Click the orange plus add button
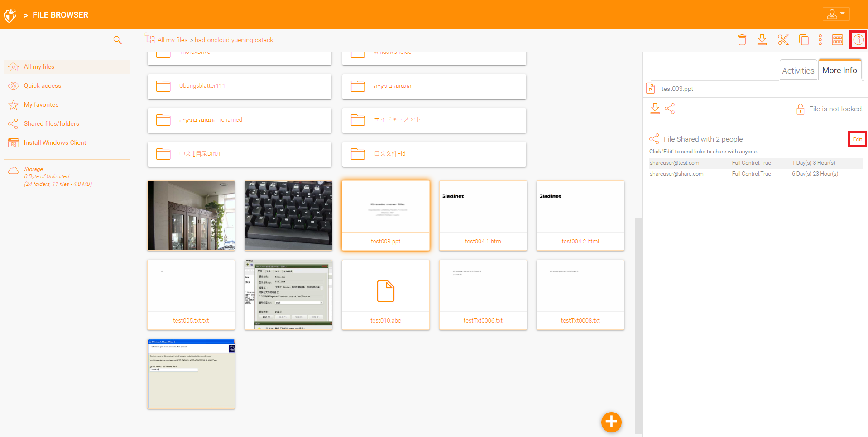Image resolution: width=868 pixels, height=437 pixels. 611,422
